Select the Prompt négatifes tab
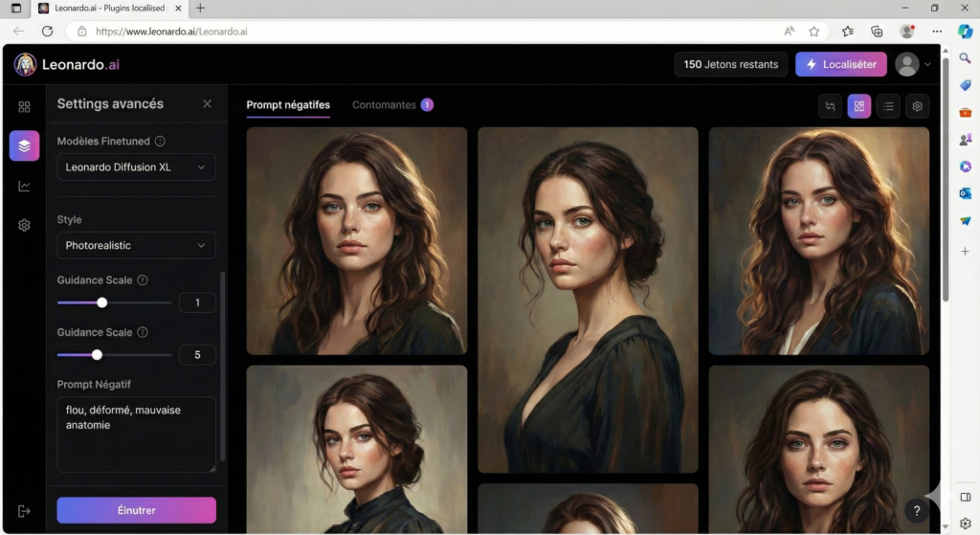Image resolution: width=980 pixels, height=535 pixels. pos(288,104)
